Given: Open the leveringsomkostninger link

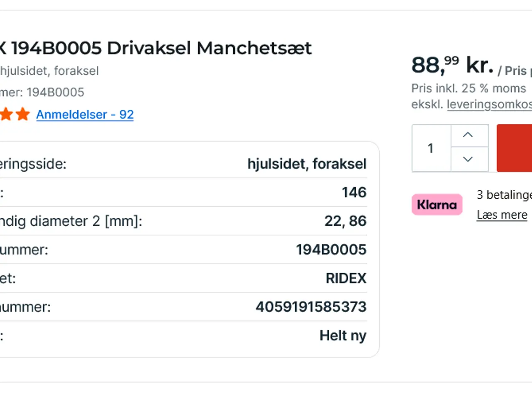Looking at the screenshot, I should click(489, 104).
